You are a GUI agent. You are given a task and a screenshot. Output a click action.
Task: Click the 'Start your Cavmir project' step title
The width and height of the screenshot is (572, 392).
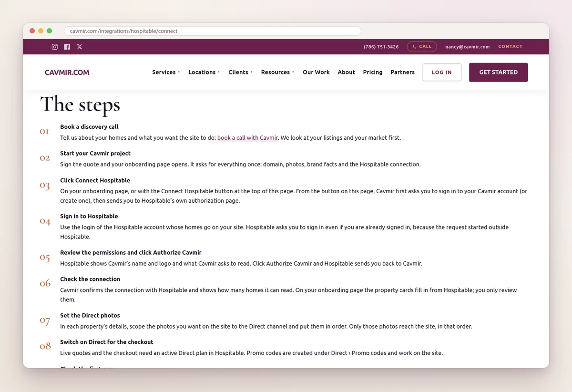tap(95, 154)
